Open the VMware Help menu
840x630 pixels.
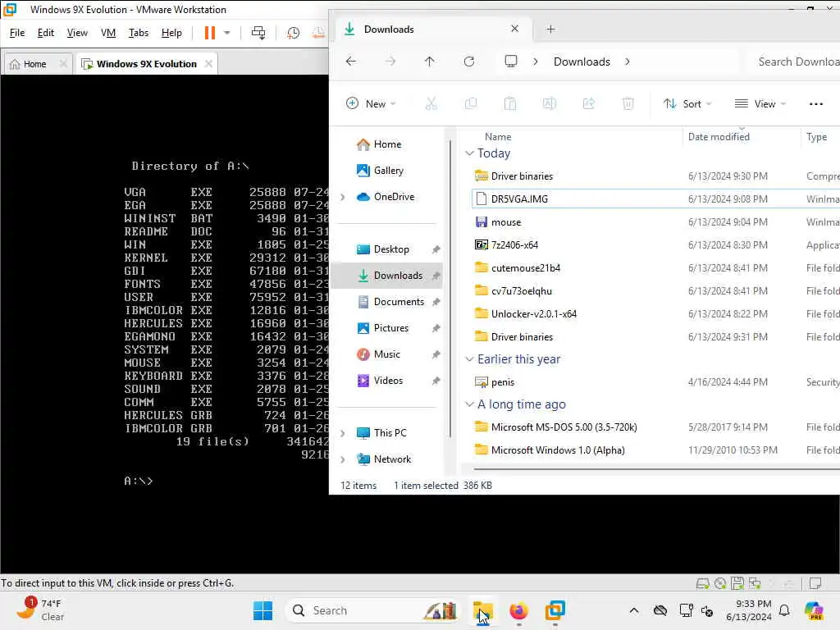click(x=171, y=33)
